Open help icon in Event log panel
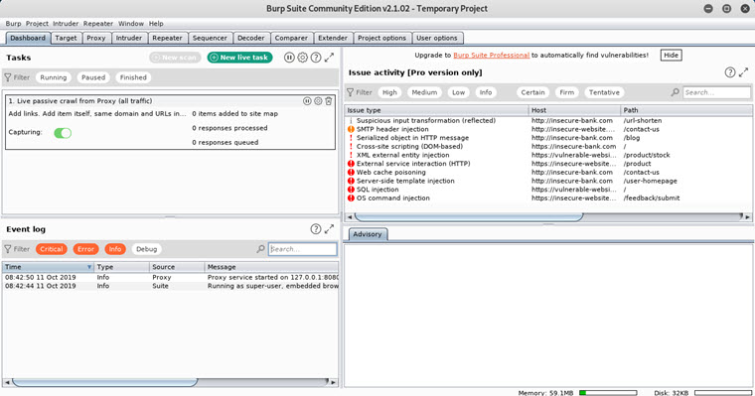The image size is (755, 396). point(316,229)
